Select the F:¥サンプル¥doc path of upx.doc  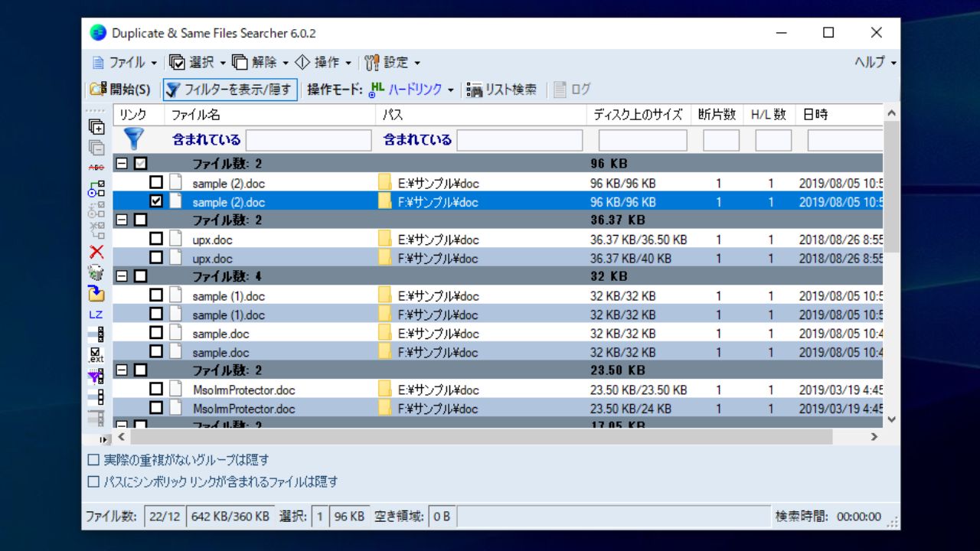(x=438, y=259)
